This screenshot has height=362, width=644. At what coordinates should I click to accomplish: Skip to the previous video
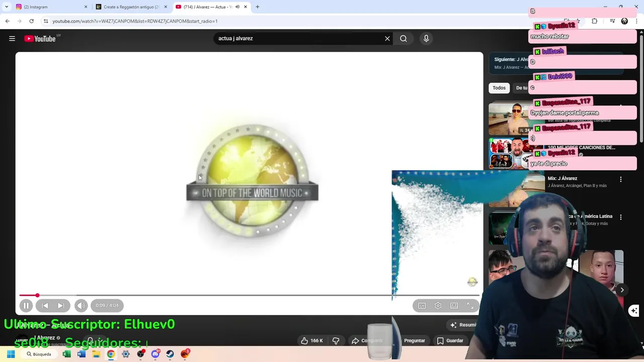click(45, 305)
